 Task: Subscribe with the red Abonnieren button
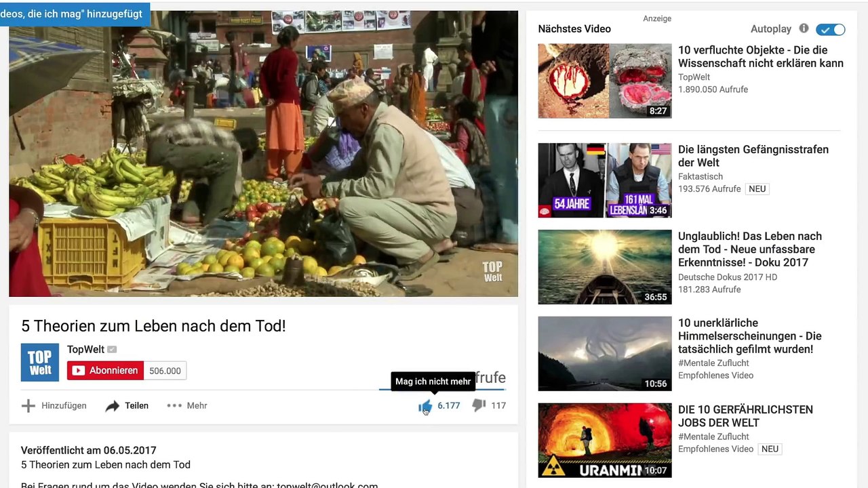(105, 371)
